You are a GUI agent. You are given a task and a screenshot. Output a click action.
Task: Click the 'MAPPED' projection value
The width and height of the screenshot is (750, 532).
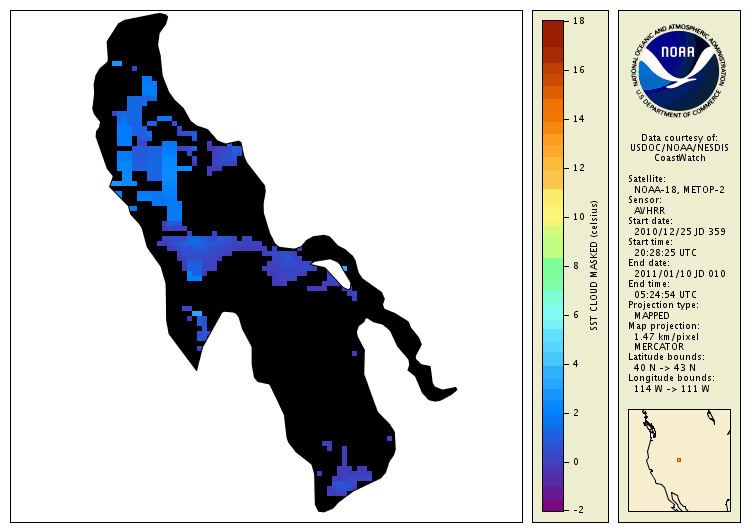[651, 316]
